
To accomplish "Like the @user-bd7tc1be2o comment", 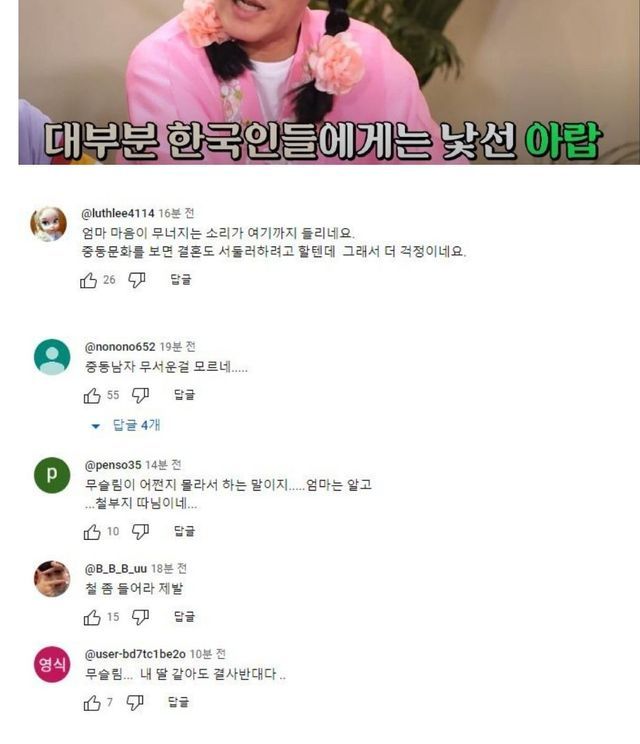I will 92,703.
